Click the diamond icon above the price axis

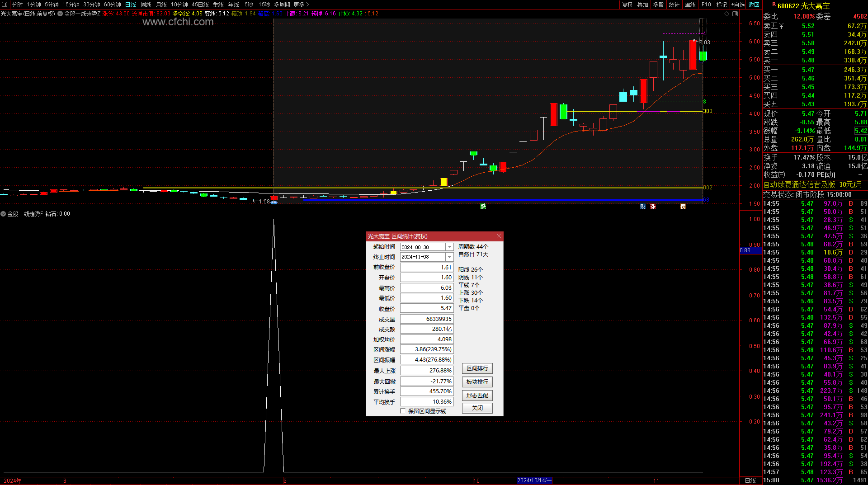[x=727, y=14]
